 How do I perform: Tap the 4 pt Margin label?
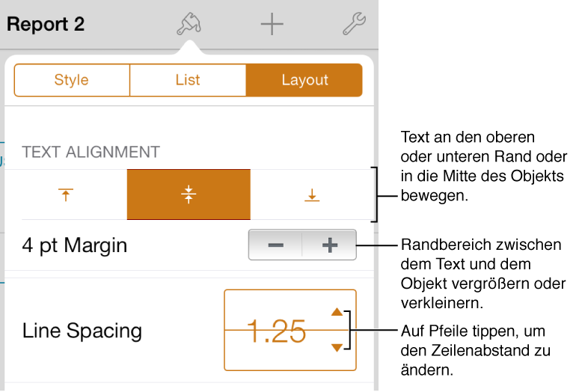pos(75,245)
